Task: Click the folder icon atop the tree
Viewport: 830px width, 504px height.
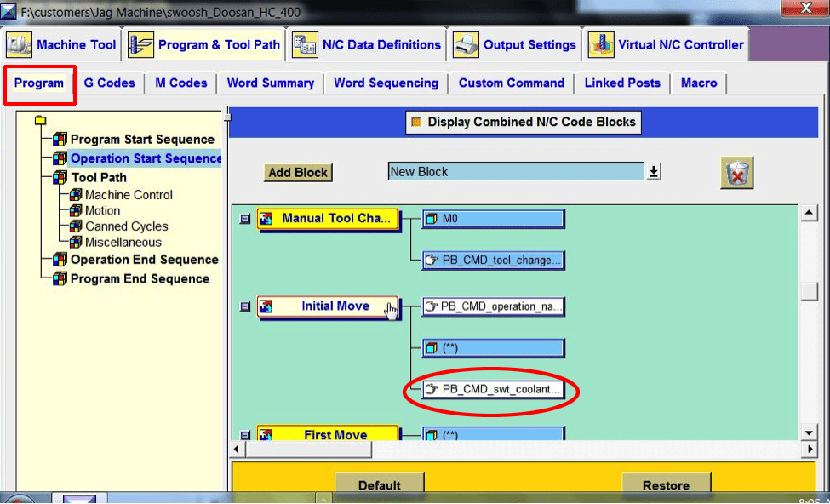Action: (x=41, y=121)
